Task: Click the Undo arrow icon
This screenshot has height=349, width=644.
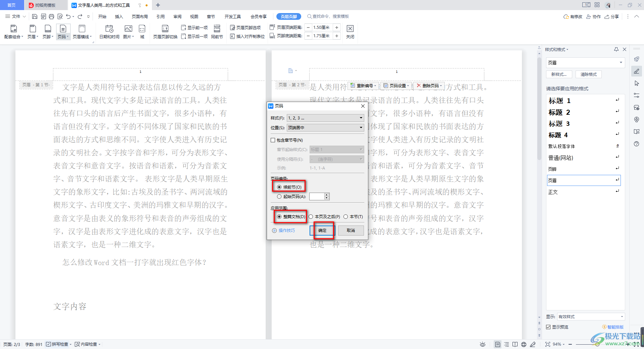Action: click(x=68, y=16)
